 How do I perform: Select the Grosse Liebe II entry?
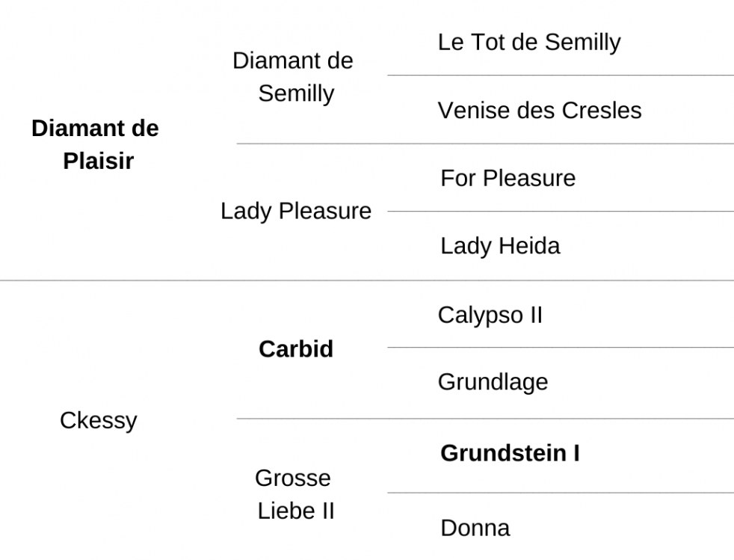pyautogui.click(x=294, y=494)
